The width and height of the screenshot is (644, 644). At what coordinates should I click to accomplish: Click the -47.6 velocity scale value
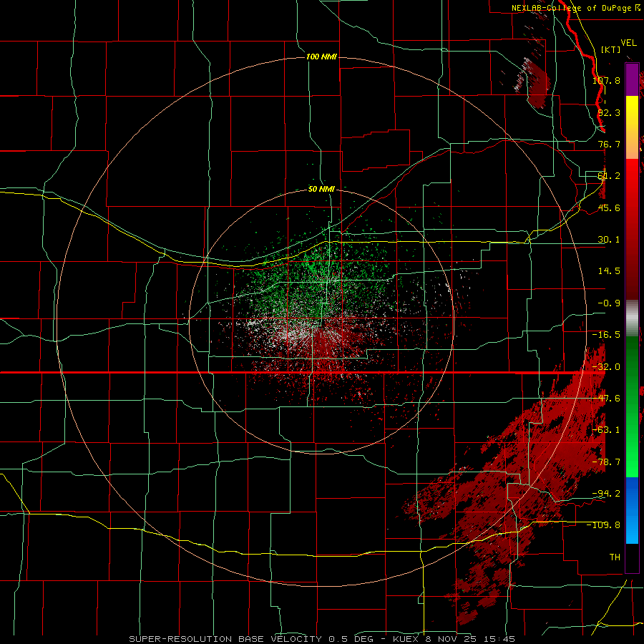tap(606, 399)
